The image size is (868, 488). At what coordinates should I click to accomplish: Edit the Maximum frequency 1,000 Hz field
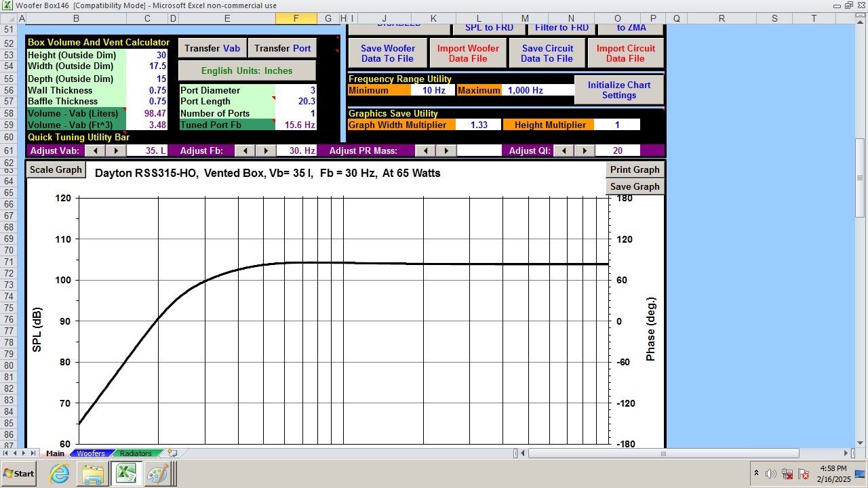coord(537,90)
